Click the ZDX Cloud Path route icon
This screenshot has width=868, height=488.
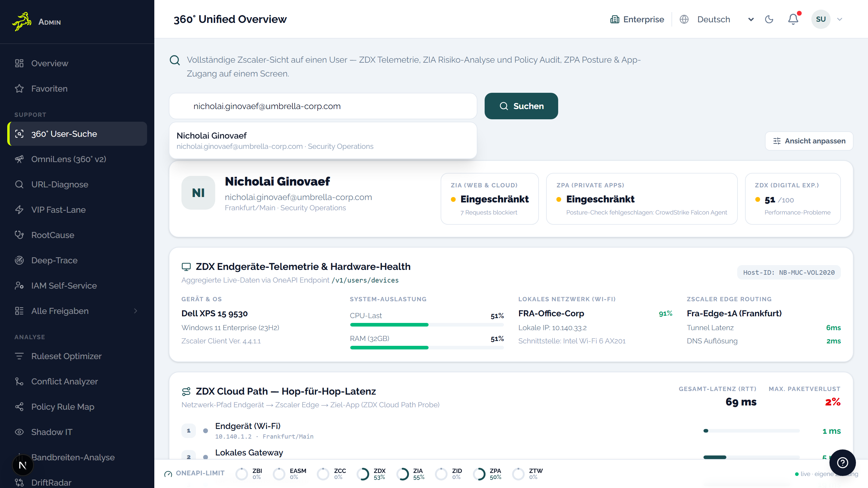tap(186, 391)
